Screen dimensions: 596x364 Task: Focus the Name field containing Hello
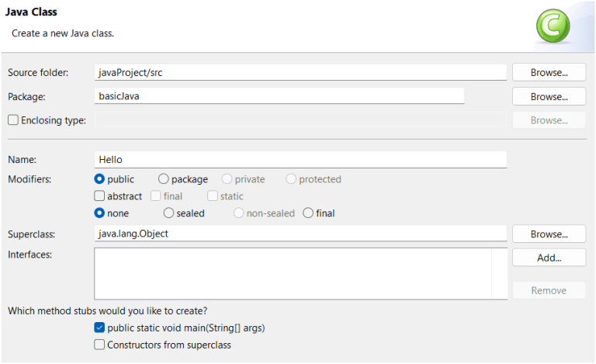pos(300,159)
